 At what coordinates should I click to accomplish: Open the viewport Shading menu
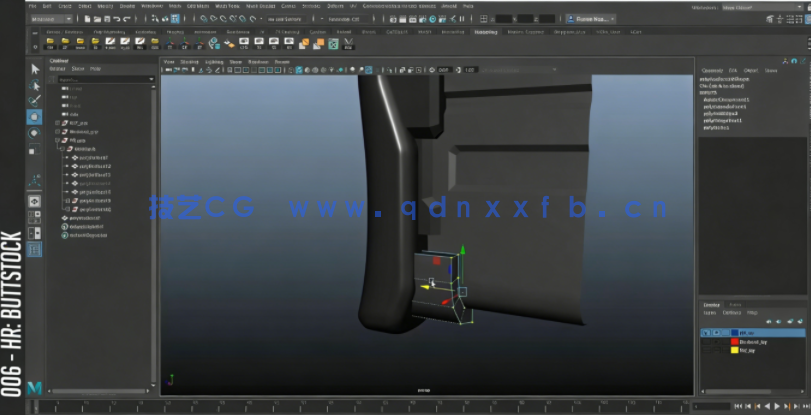click(x=189, y=62)
